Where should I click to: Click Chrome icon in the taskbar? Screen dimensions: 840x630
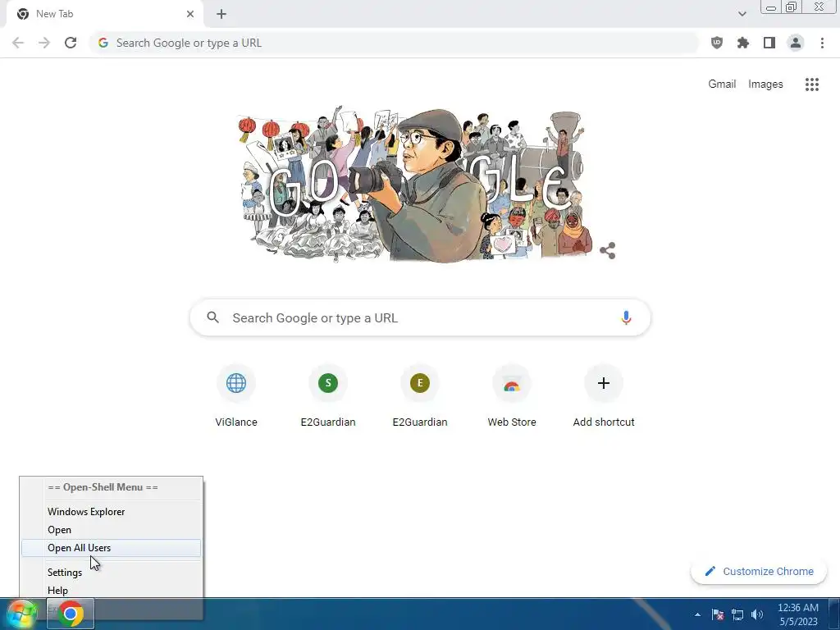[71, 614]
